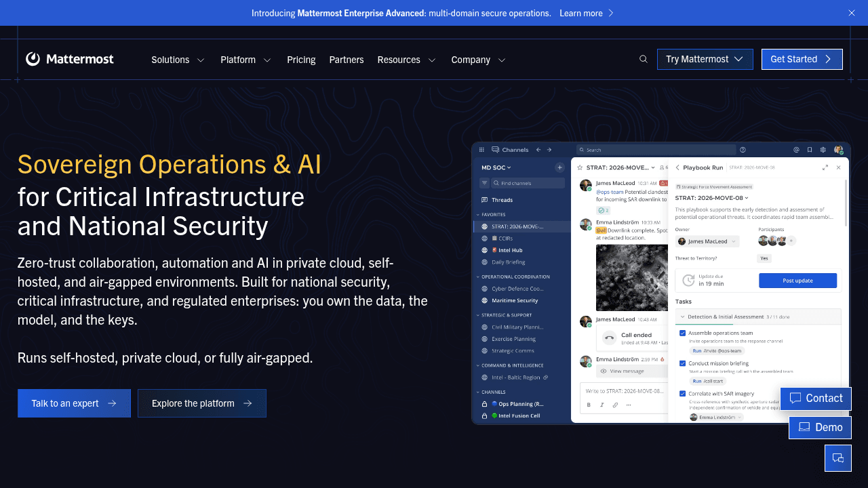Image resolution: width=868 pixels, height=488 pixels.
Task: Expand the Company menu
Action: (x=478, y=60)
